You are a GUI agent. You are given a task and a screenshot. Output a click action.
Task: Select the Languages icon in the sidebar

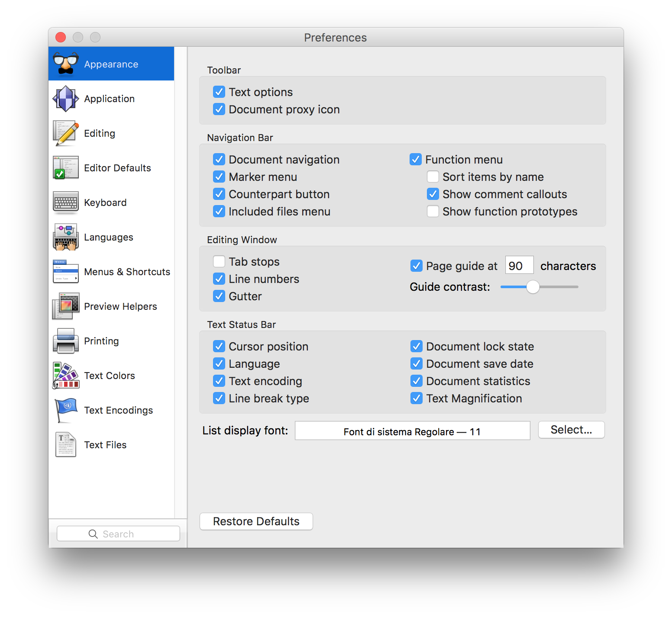tap(66, 237)
